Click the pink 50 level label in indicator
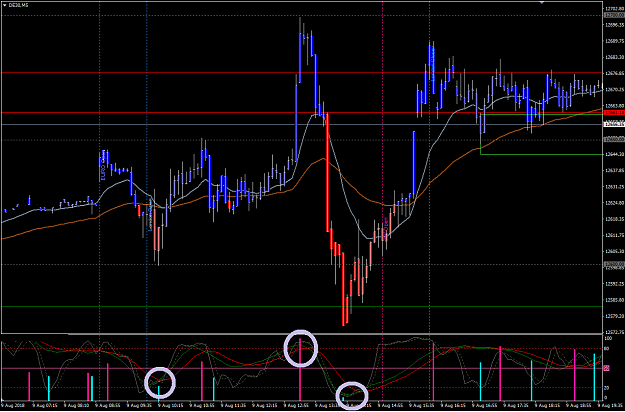This screenshot has width=625, height=412. coord(607,368)
